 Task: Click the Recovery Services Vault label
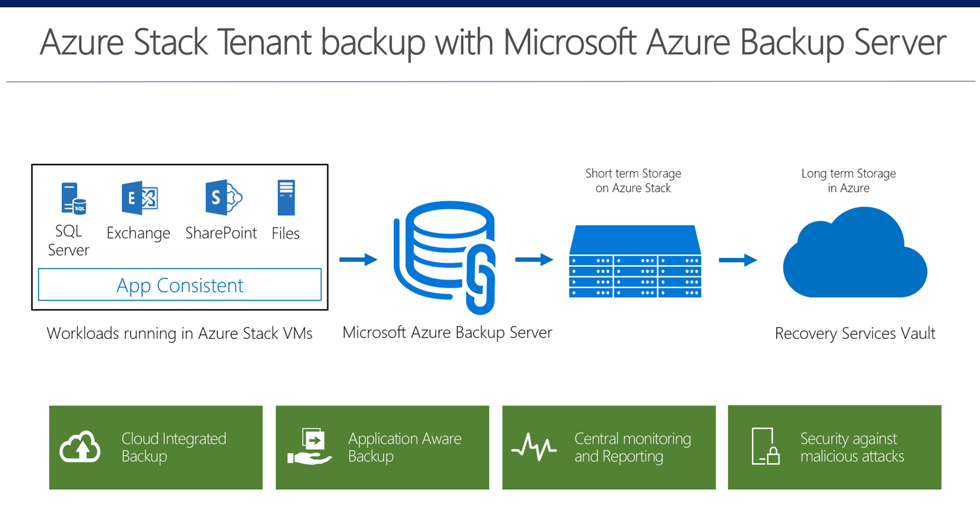[855, 334]
